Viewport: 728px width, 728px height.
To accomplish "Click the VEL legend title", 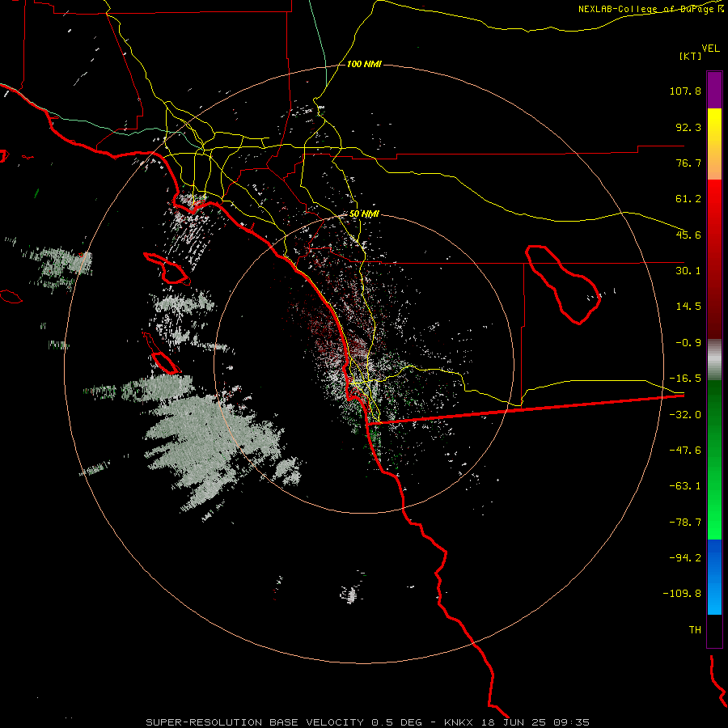I will [x=710, y=49].
